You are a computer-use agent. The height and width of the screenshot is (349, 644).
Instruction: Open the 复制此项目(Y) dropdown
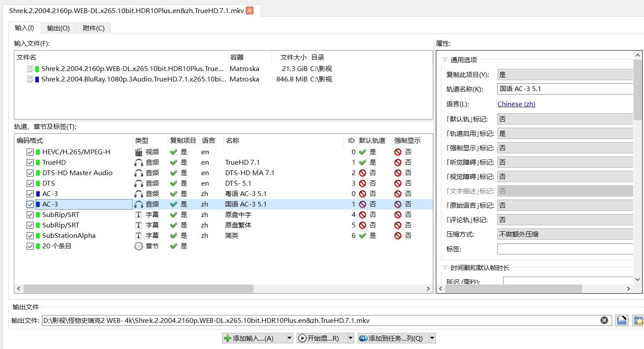pyautogui.click(x=565, y=75)
